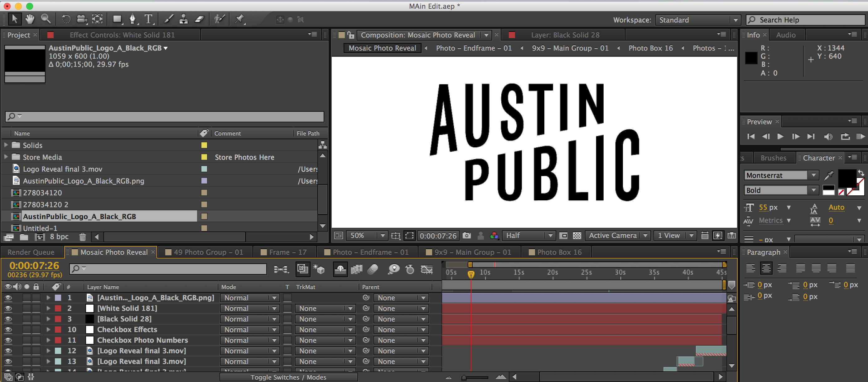This screenshot has height=382, width=868.
Task: Hide the Black Solid 28 layer
Action: pyautogui.click(x=8, y=319)
